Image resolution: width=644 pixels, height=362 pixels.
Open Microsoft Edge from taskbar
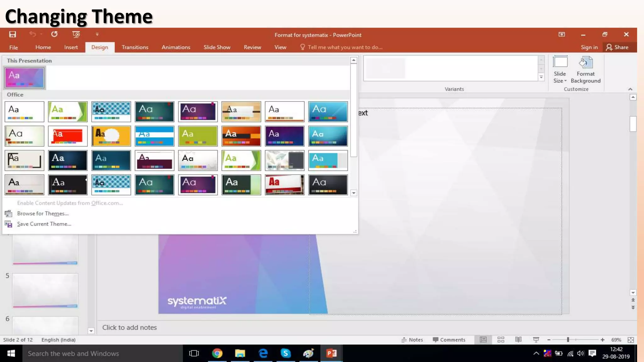263,354
